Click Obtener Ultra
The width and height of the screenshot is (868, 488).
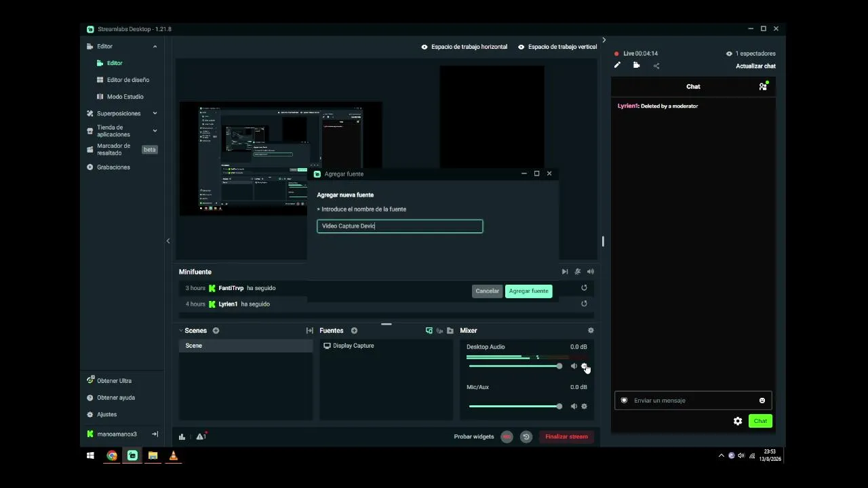(x=114, y=381)
